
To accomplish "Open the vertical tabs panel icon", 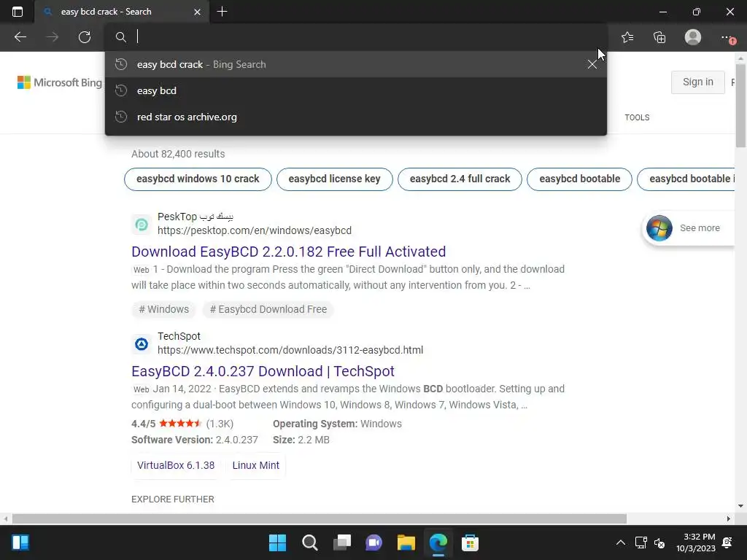I will tap(18, 12).
